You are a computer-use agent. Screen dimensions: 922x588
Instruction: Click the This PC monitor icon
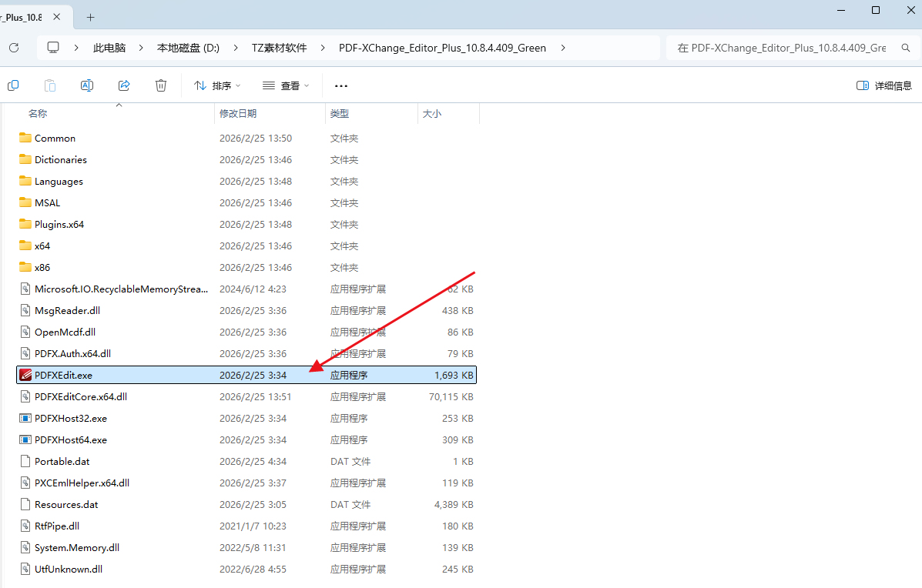[x=53, y=48]
